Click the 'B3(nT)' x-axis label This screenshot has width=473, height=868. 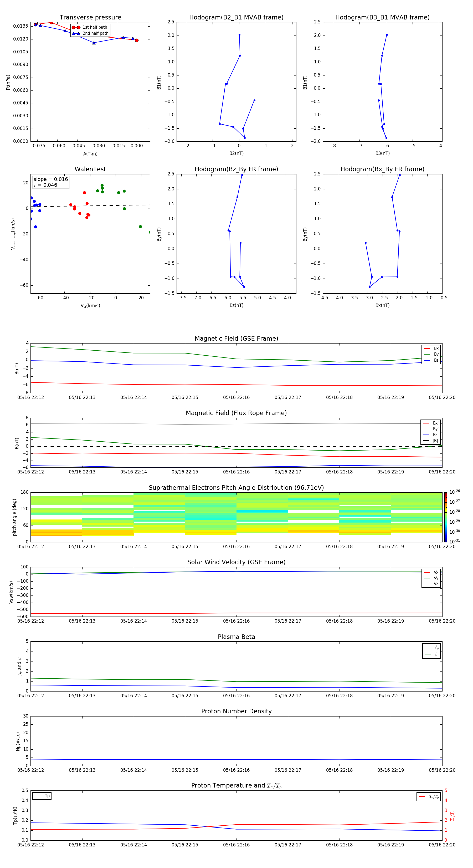pos(382,153)
